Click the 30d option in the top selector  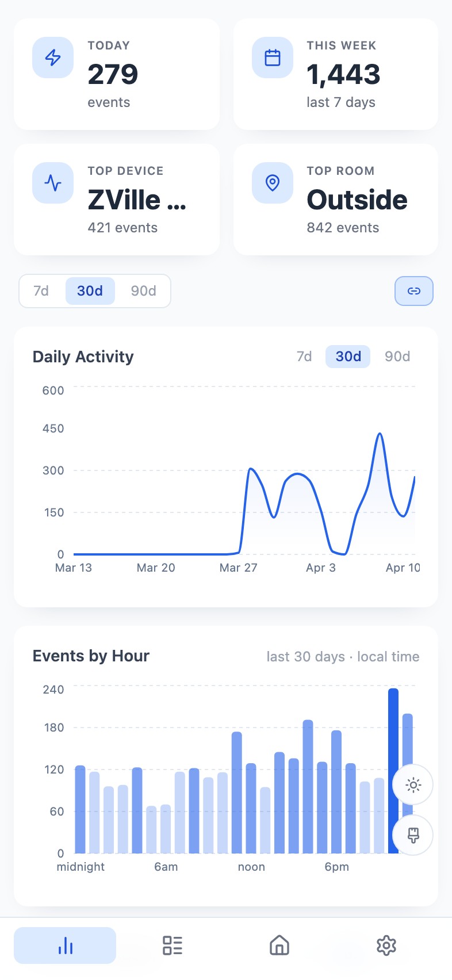(90, 291)
